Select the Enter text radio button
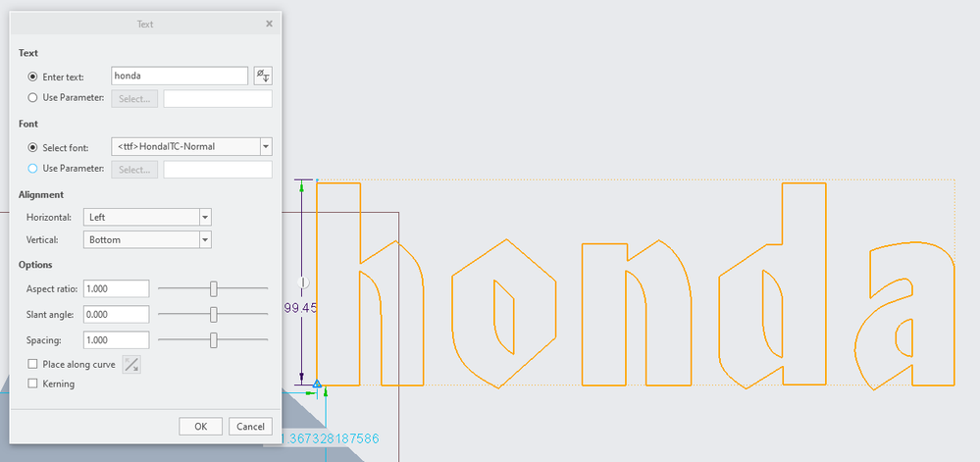The height and width of the screenshot is (462, 980). (x=32, y=77)
